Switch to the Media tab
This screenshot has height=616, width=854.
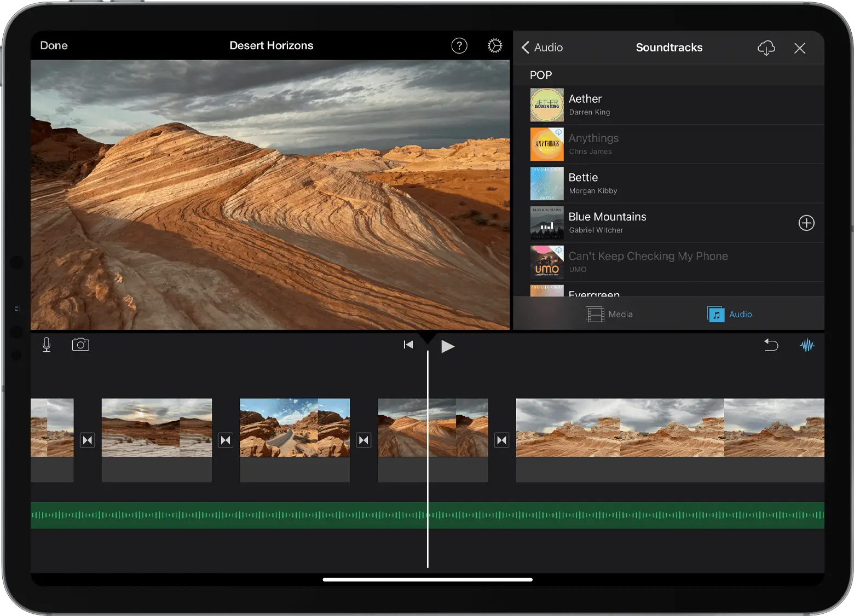pos(610,313)
